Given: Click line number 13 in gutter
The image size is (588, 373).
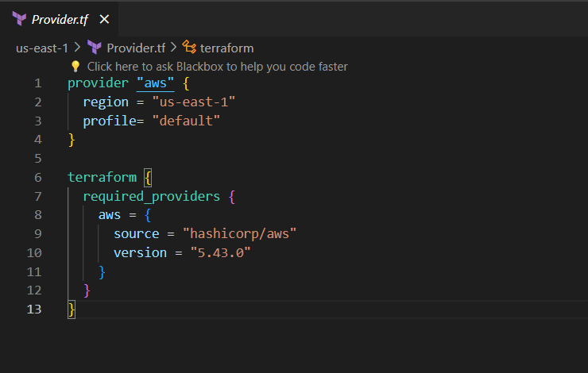Looking at the screenshot, I should tap(34, 310).
